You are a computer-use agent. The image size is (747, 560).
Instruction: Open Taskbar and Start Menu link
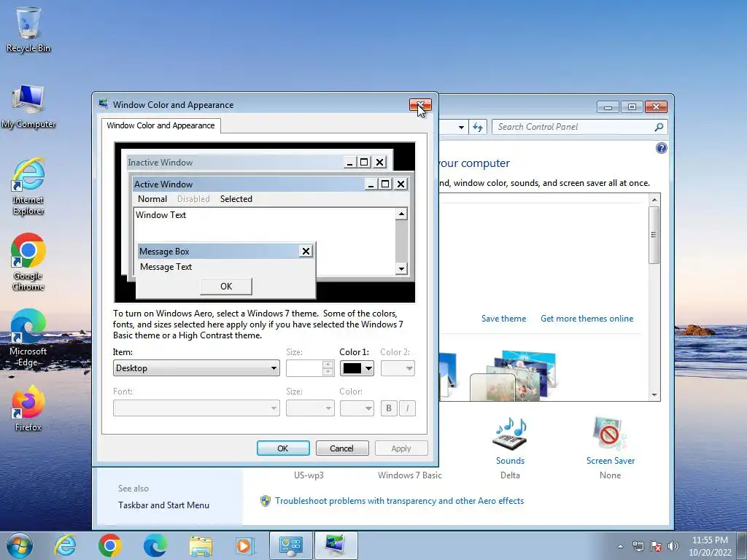click(x=163, y=505)
